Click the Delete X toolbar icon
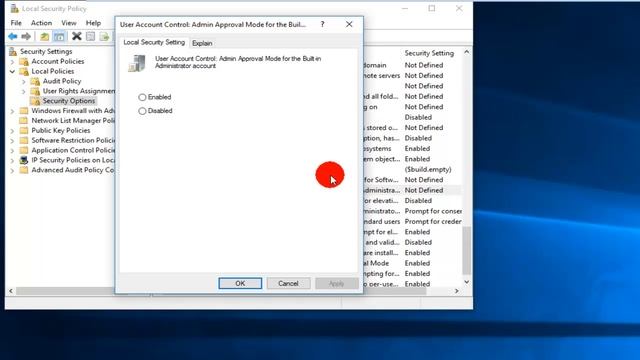 click(77, 36)
